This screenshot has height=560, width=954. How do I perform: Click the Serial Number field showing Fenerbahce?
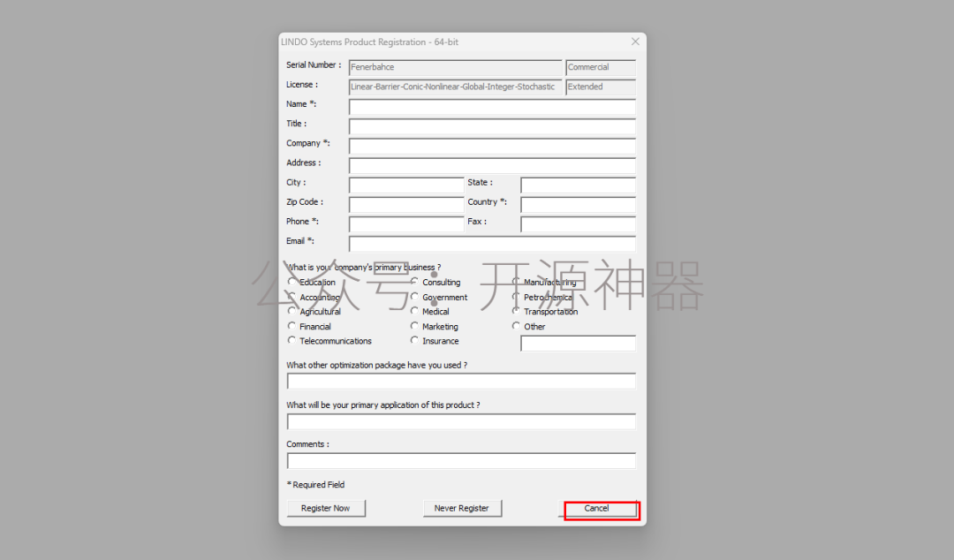[x=456, y=67]
